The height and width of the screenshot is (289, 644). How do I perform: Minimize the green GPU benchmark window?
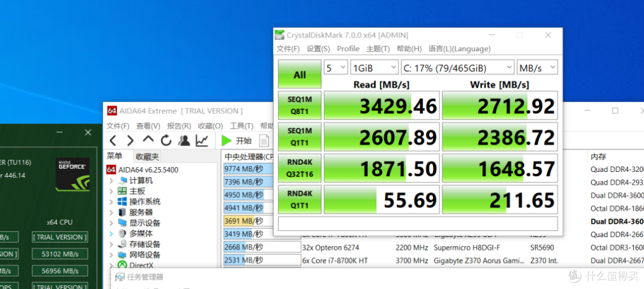pos(60,133)
